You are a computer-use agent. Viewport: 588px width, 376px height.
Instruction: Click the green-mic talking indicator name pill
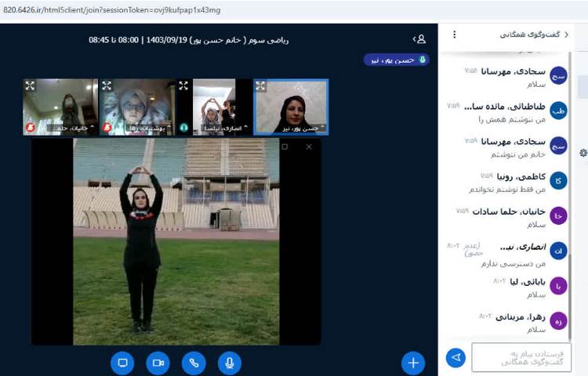tap(396, 60)
